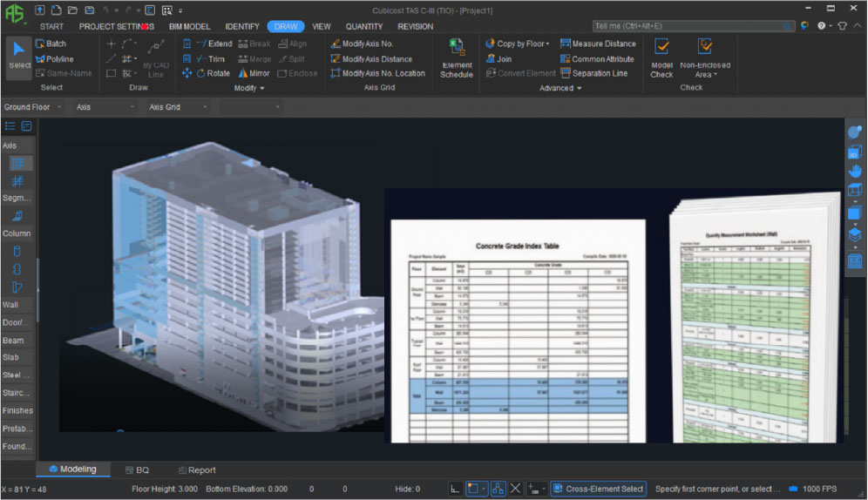The width and height of the screenshot is (868, 500).
Task: Toggle orthogonal mode in status bar
Action: [x=455, y=489]
